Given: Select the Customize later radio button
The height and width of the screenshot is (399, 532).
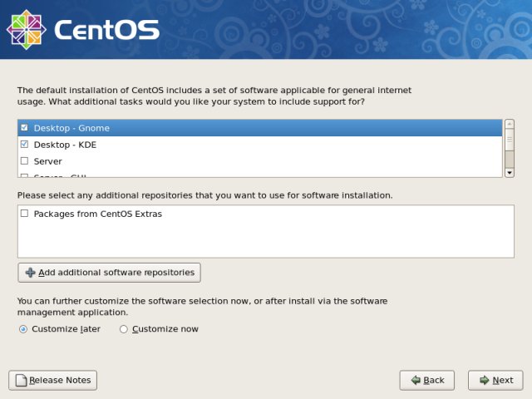Looking at the screenshot, I should (22, 329).
